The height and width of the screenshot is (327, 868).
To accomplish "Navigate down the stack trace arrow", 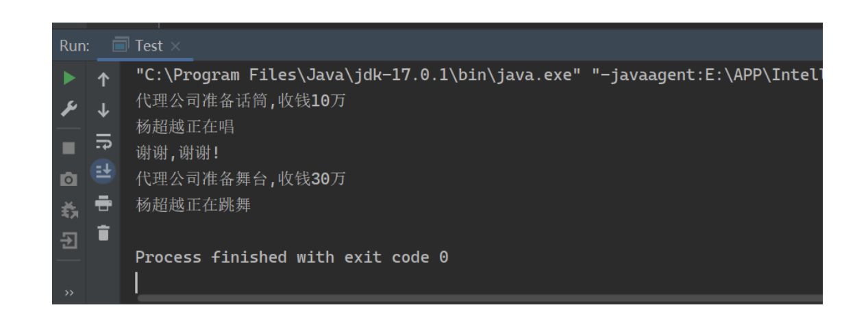I will (103, 110).
